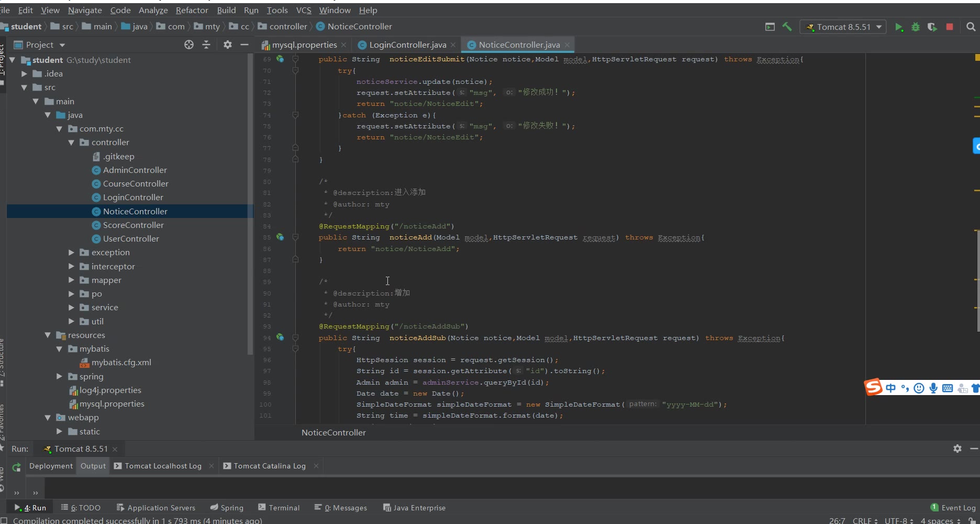The image size is (980, 524).
Task: Build project with the hammer icon
Action: pyautogui.click(x=787, y=27)
